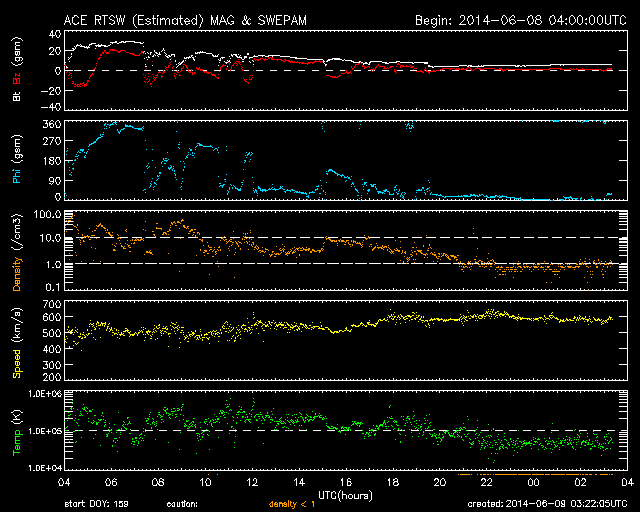
Task: Click the green "Temp (K)" axis label
Action: click(17, 432)
